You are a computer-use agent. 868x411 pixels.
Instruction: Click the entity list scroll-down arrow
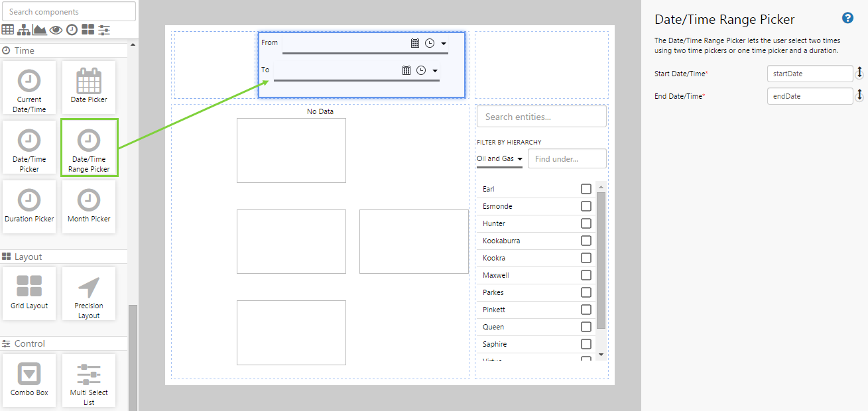[601, 355]
